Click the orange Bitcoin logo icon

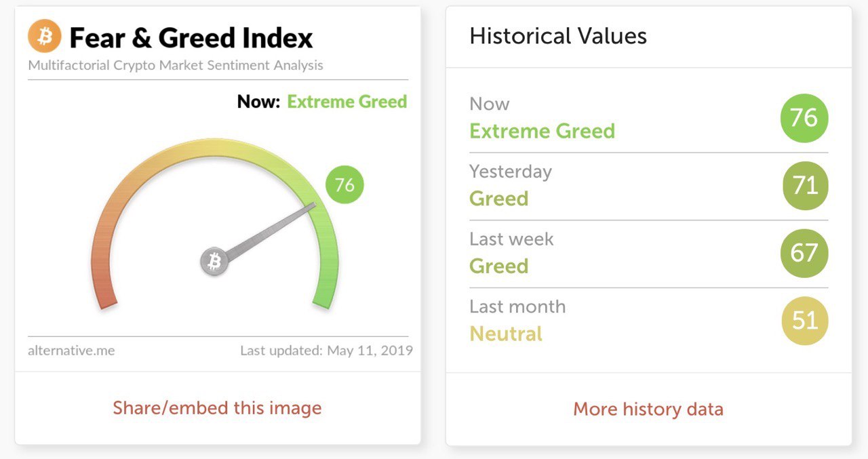(45, 36)
